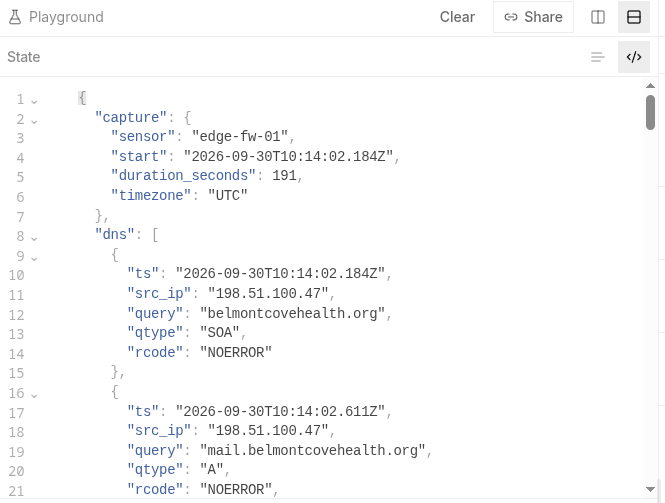The height and width of the screenshot is (503, 665).
Task: Click scrollbar up arrow
Action: click(650, 86)
